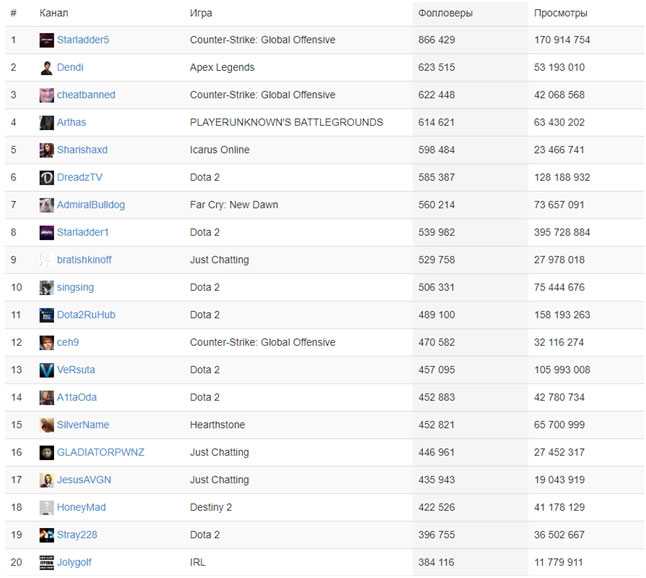The height and width of the screenshot is (578, 646).
Task: Click Dendi's profile avatar
Action: coord(47,68)
